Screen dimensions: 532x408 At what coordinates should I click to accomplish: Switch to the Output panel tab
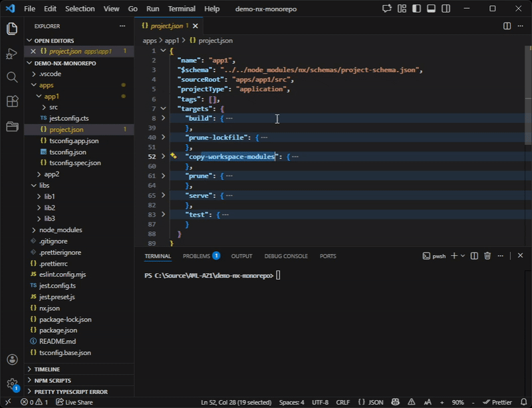click(241, 256)
